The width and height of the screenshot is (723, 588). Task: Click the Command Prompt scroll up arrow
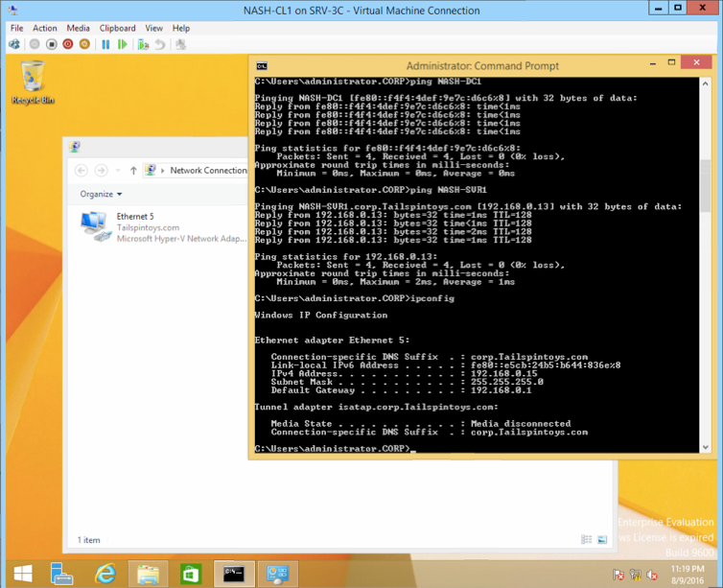pyautogui.click(x=705, y=83)
